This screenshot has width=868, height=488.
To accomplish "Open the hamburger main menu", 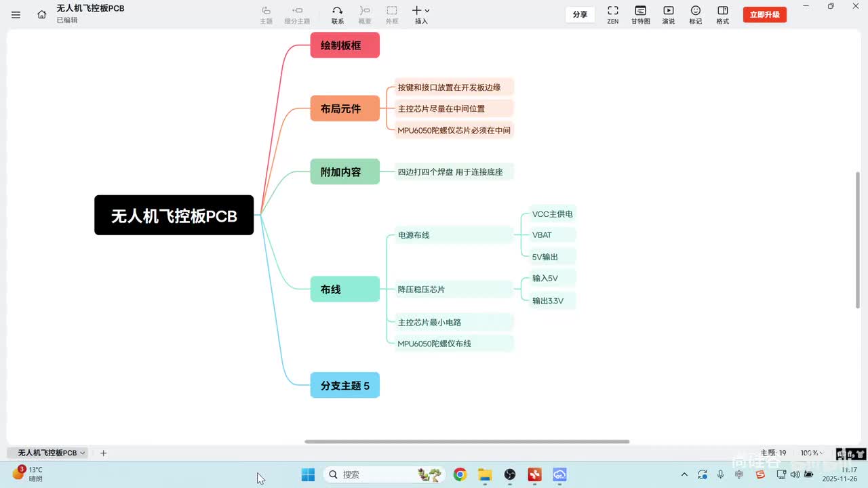I will click(x=16, y=14).
